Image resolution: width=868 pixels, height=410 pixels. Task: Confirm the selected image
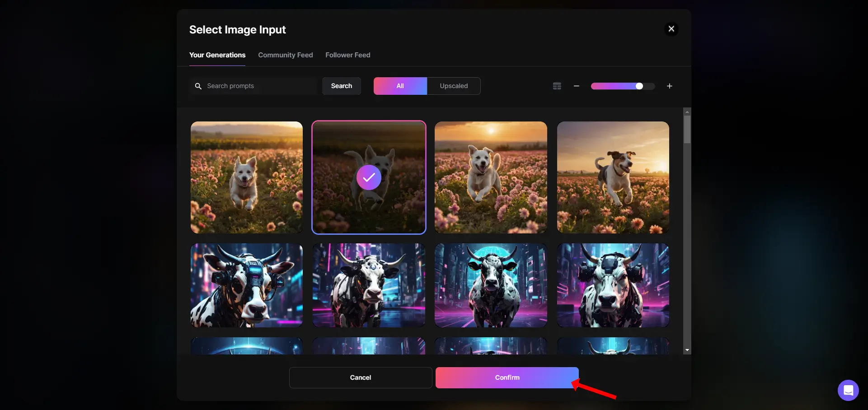tap(507, 377)
